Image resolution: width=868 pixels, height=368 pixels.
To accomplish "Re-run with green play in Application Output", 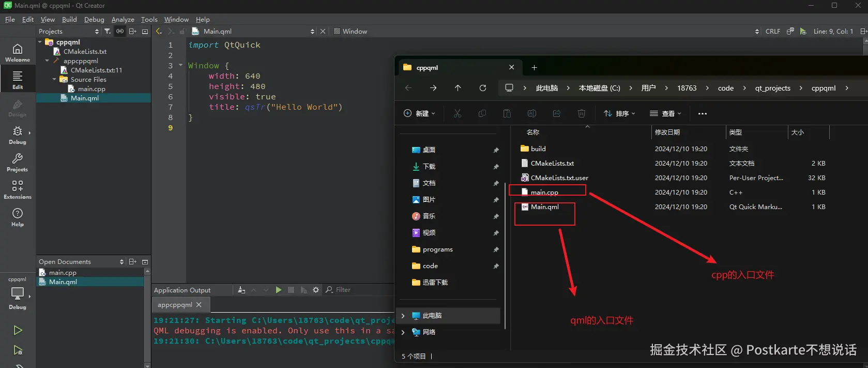I will point(278,290).
